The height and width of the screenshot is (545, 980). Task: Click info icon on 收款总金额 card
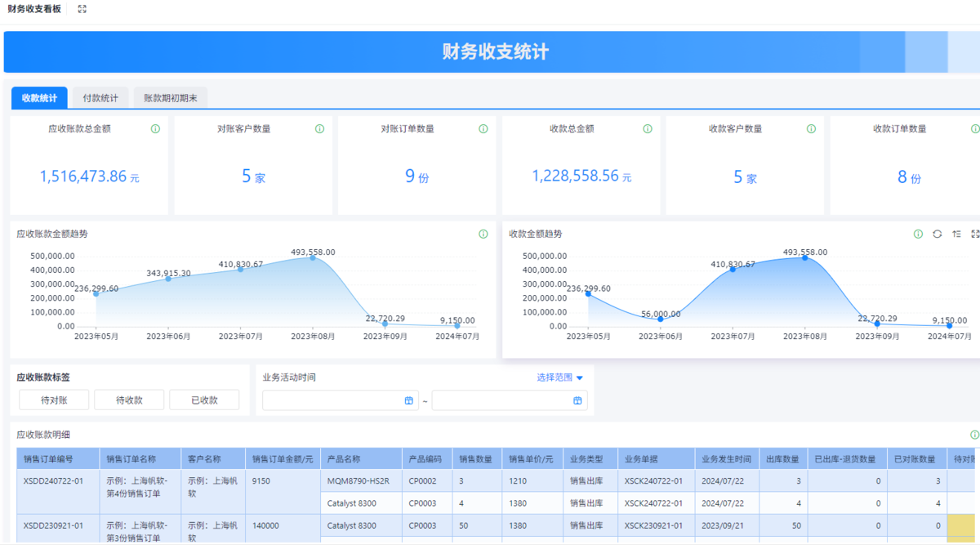(648, 129)
